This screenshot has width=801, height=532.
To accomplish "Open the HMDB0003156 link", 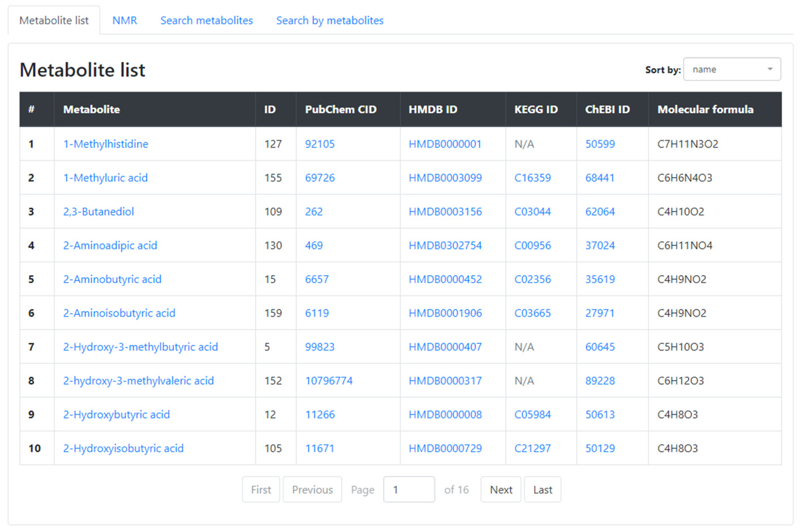I will tap(445, 212).
